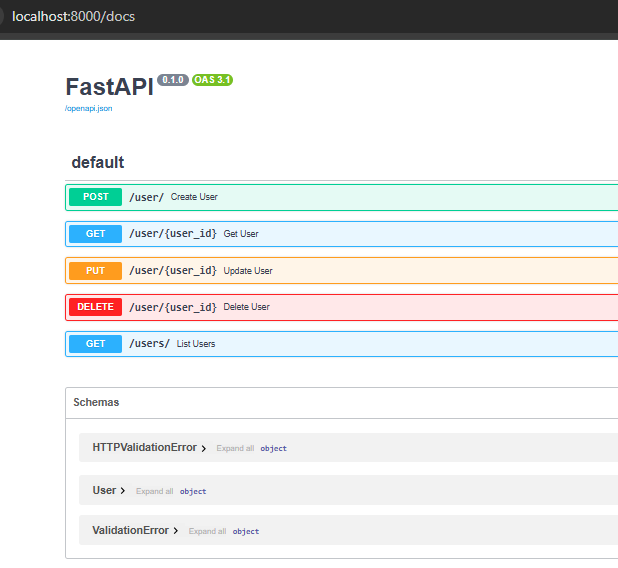Click the blue GET badge for /user/{user_id}
The height and width of the screenshot is (568, 618).
(x=96, y=234)
